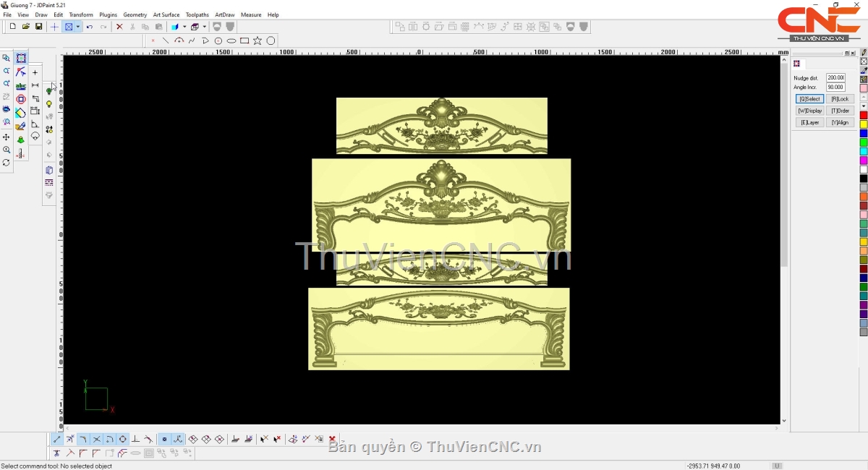Open the Toolpaths menu
Viewport: 868px width, 470px height.
197,14
